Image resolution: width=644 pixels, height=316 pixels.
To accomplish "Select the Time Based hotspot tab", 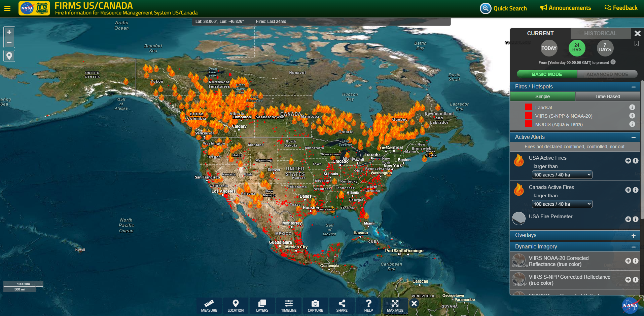I will tap(607, 96).
